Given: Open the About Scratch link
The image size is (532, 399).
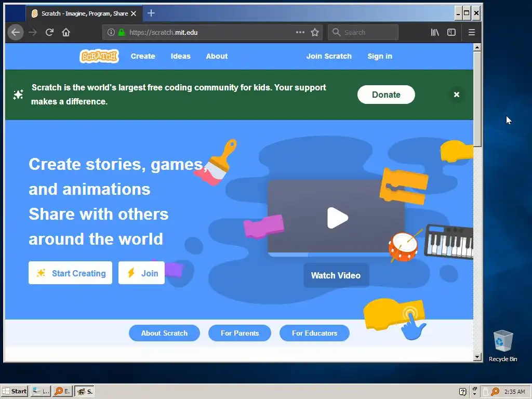Looking at the screenshot, I should click(x=164, y=333).
